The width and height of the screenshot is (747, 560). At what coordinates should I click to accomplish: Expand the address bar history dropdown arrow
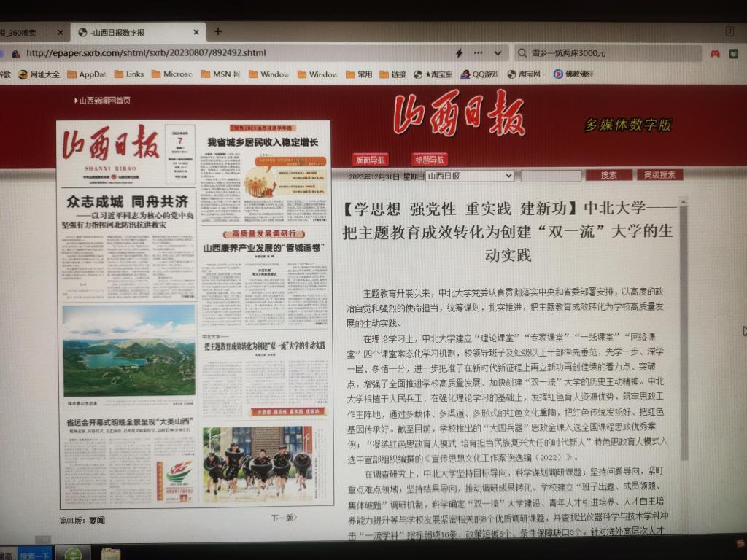point(498,53)
